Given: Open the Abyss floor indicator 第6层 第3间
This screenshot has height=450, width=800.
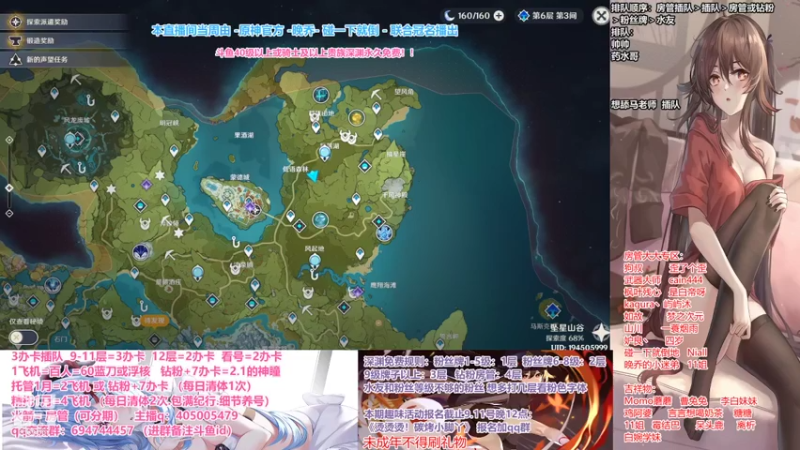Looking at the screenshot, I should click(x=548, y=16).
